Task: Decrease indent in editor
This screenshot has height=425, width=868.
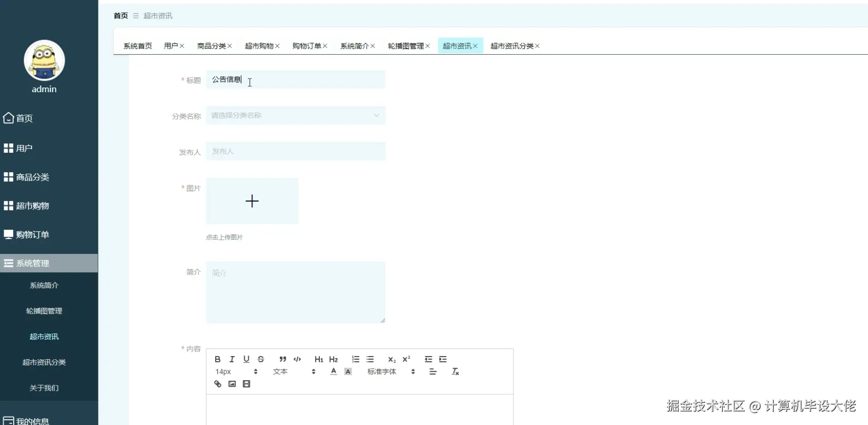Action: tap(428, 359)
